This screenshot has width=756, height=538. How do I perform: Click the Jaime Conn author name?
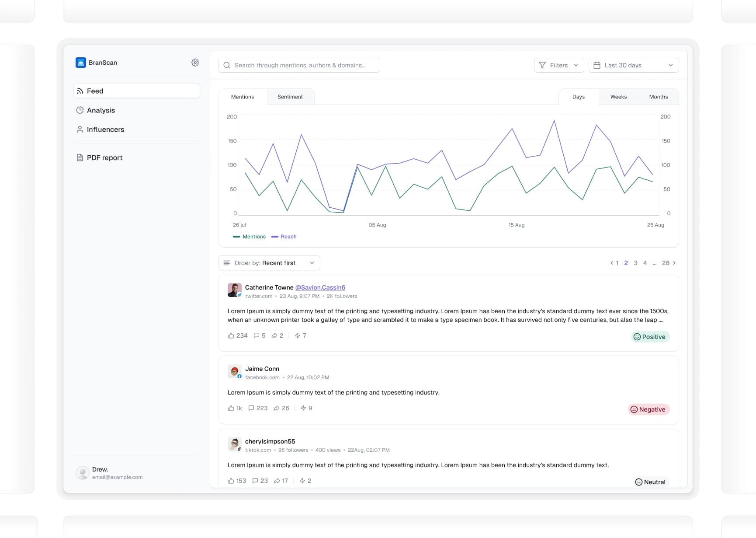pos(262,369)
